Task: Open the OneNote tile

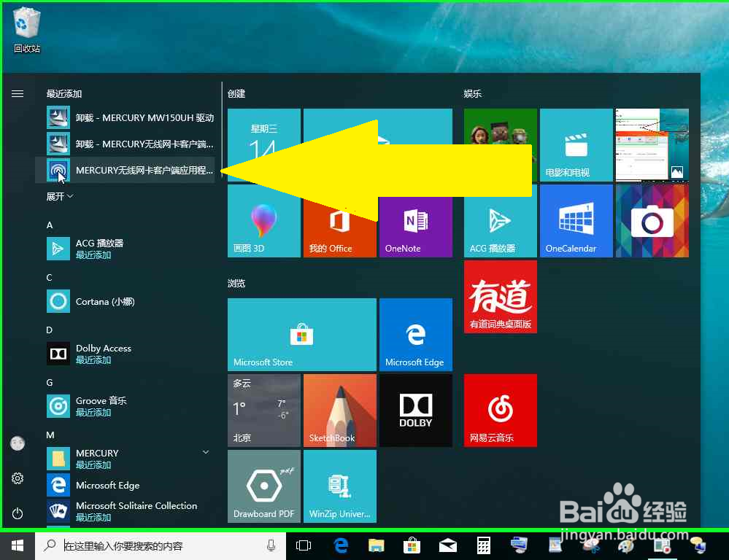Action: (416, 221)
